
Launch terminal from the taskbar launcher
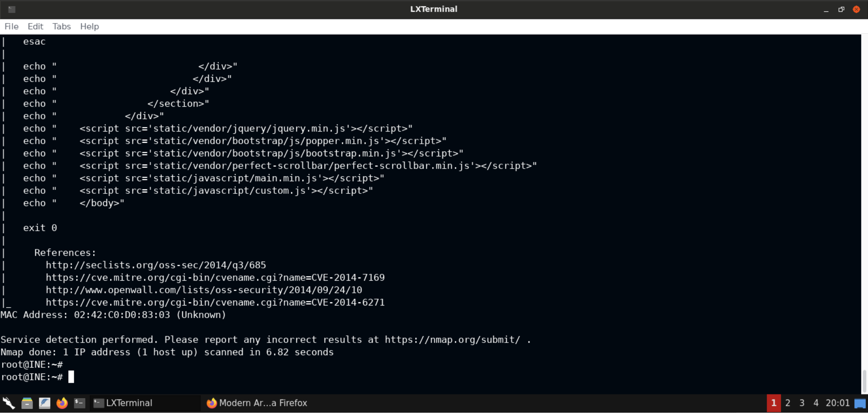point(80,403)
